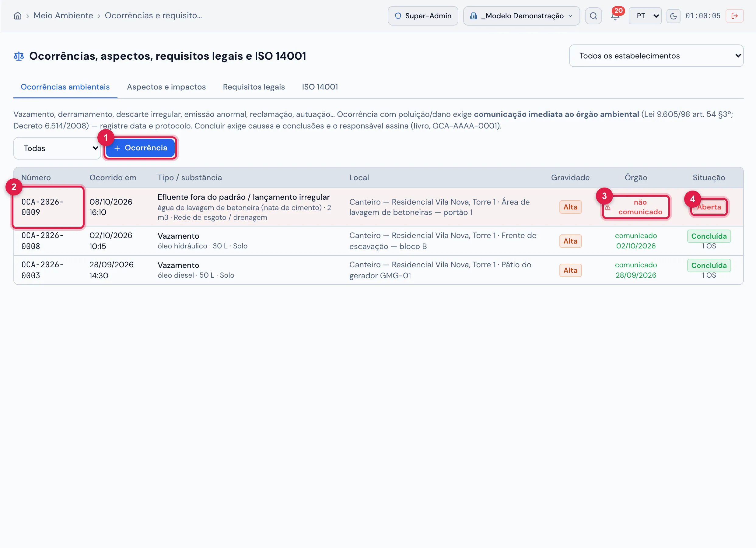
Task: Switch to Requisitos legais tab
Action: point(254,87)
